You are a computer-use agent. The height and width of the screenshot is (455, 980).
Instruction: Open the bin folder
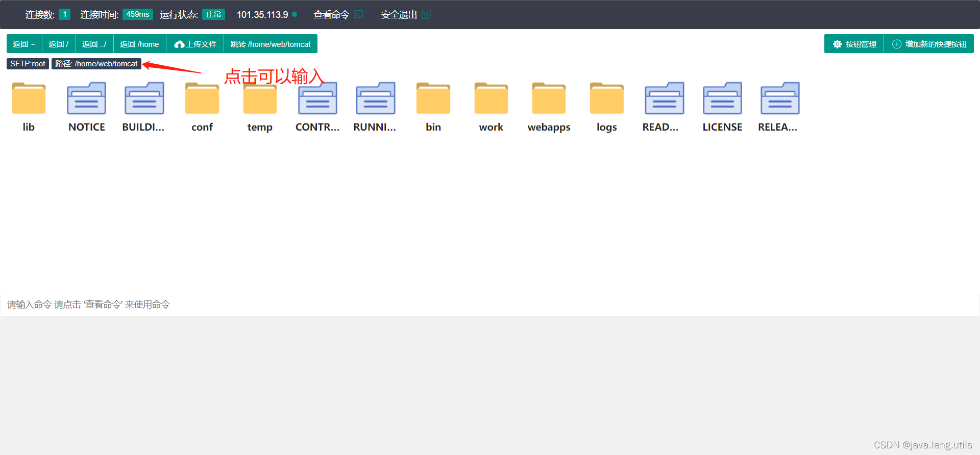tap(433, 98)
